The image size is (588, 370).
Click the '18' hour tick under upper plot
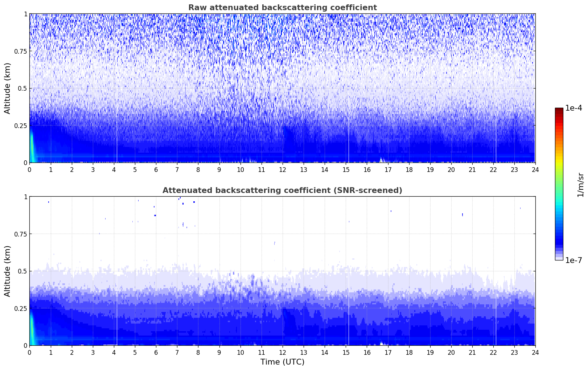pos(409,169)
